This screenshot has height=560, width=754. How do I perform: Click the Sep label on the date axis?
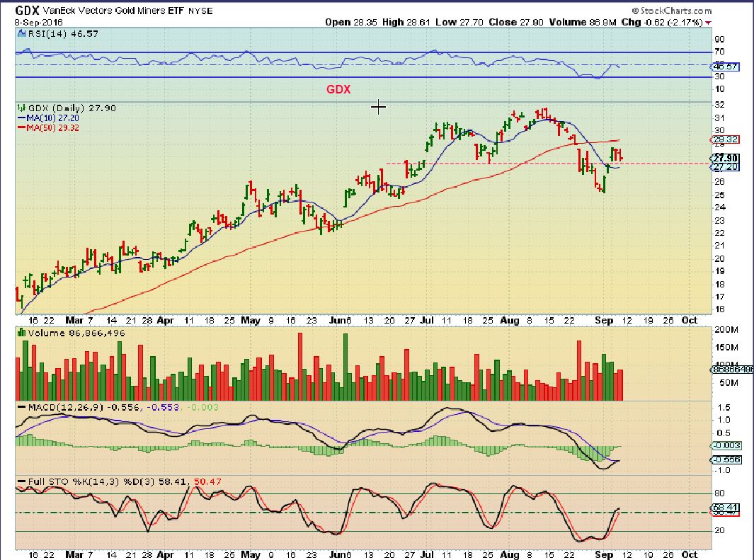[605, 320]
